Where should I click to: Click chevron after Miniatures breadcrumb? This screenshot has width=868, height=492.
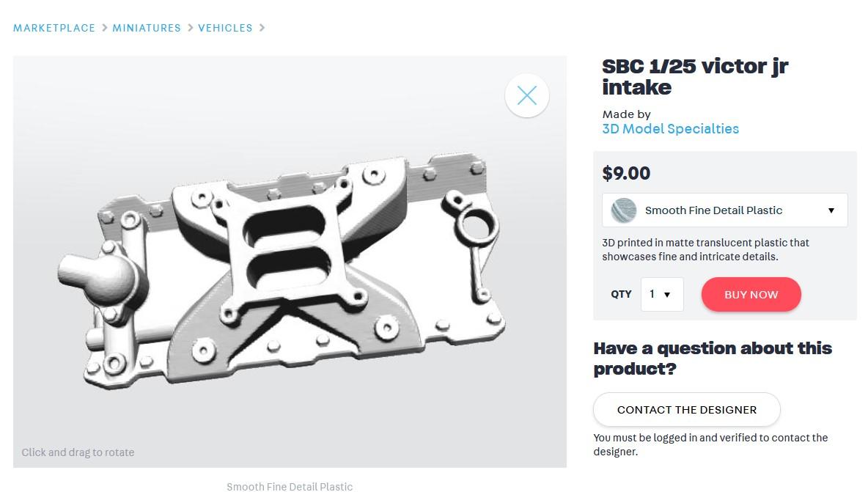click(190, 28)
